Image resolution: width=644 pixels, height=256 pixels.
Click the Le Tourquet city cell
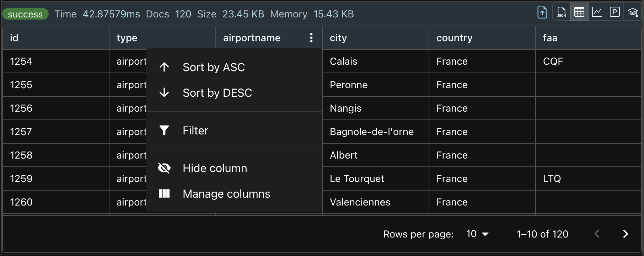(x=376, y=178)
